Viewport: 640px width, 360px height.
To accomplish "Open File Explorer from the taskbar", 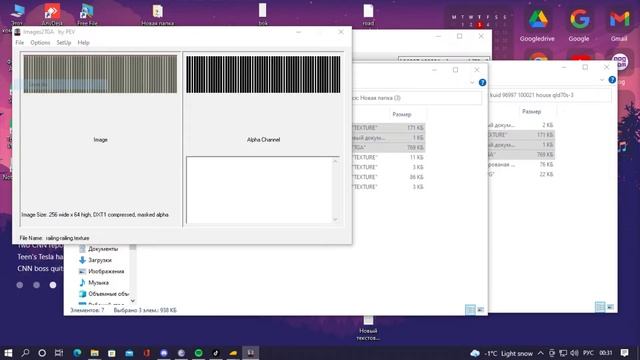I will point(95,353).
